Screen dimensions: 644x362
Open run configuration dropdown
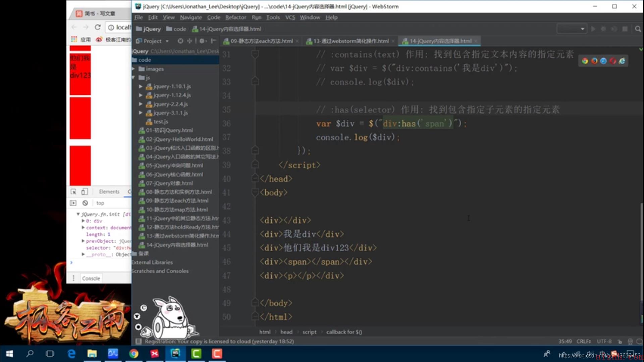pos(572,29)
